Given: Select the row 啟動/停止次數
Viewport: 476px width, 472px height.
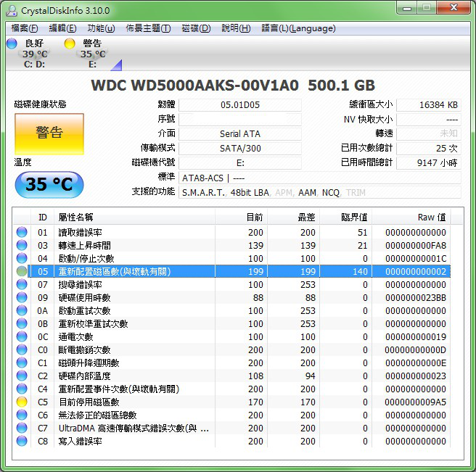Looking at the screenshot, I should coord(232,258).
